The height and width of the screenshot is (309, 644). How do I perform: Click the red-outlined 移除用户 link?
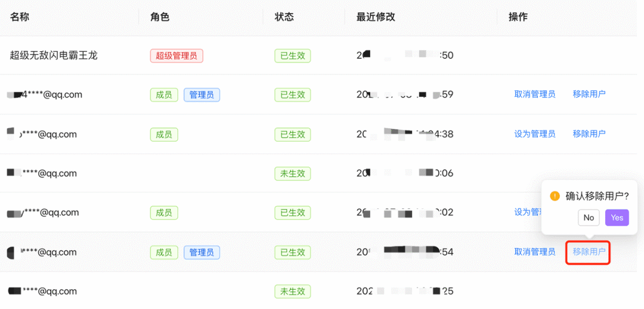tap(589, 252)
